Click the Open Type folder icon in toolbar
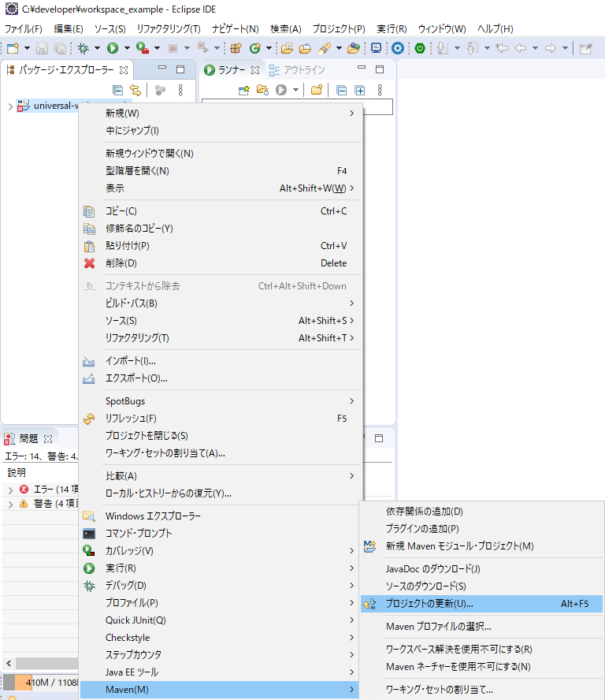 pyautogui.click(x=287, y=48)
